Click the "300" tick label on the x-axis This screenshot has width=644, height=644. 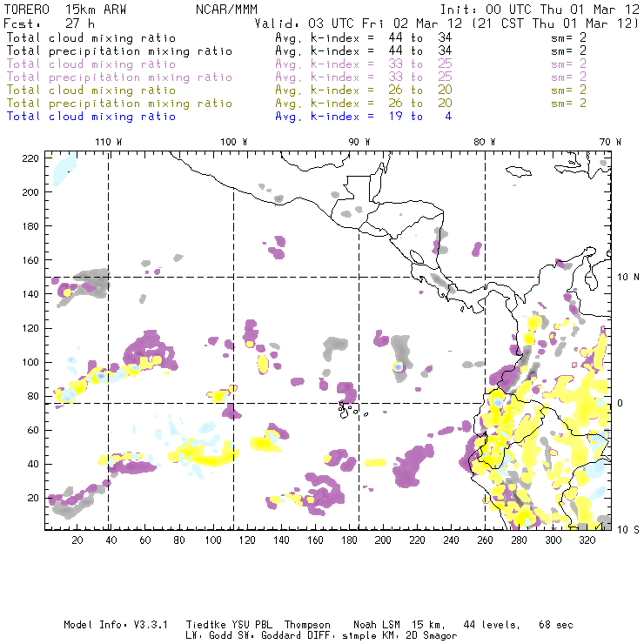553,540
